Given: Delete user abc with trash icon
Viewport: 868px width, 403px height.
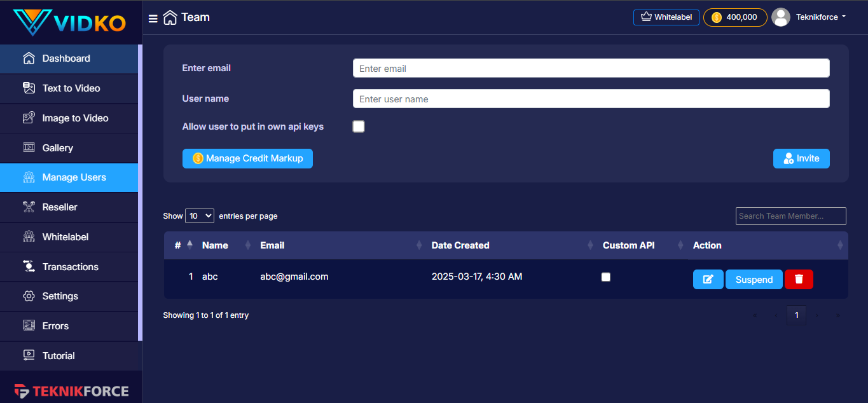Looking at the screenshot, I should (x=799, y=280).
